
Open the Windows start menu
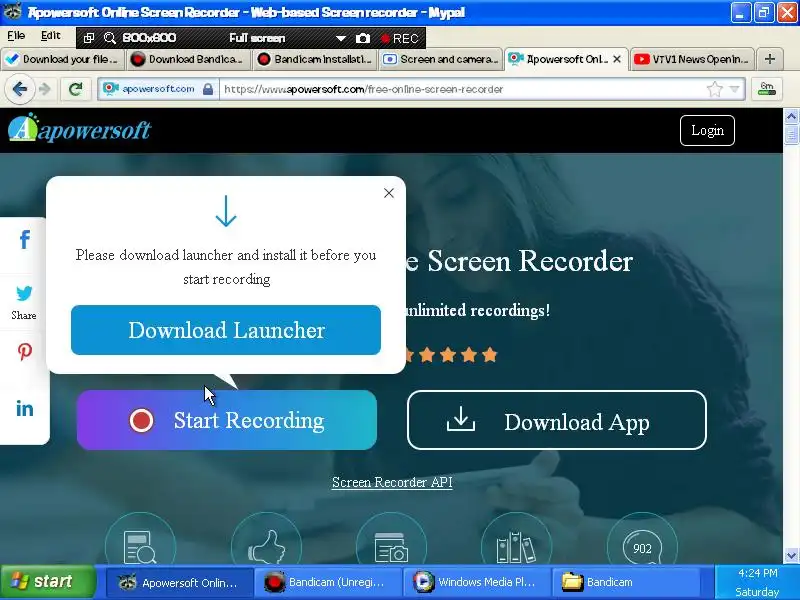tap(48, 582)
